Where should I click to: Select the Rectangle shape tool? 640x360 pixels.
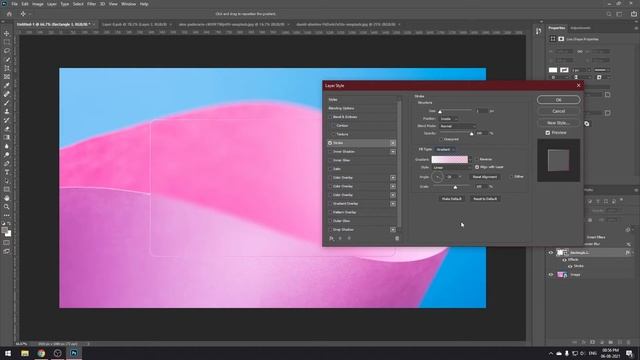pos(7,189)
